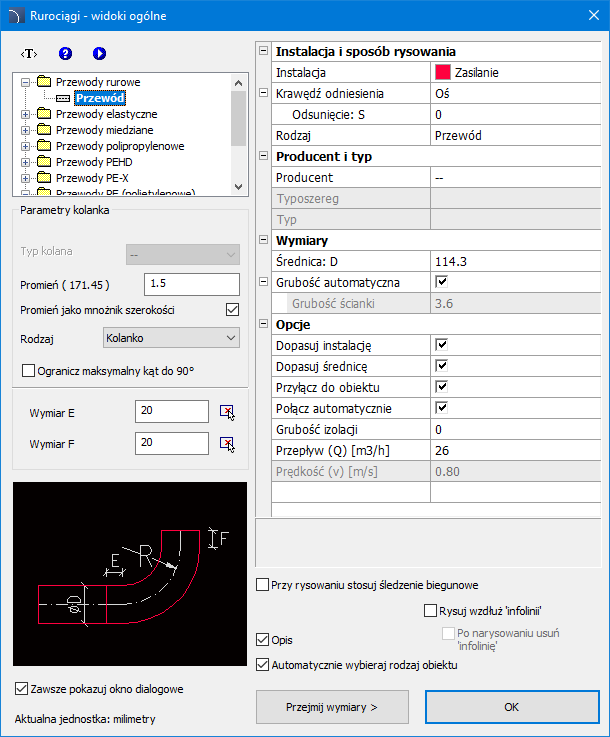The height and width of the screenshot is (737, 610).
Task: Pick Wymiar E from drawing icon
Action: 227,410
